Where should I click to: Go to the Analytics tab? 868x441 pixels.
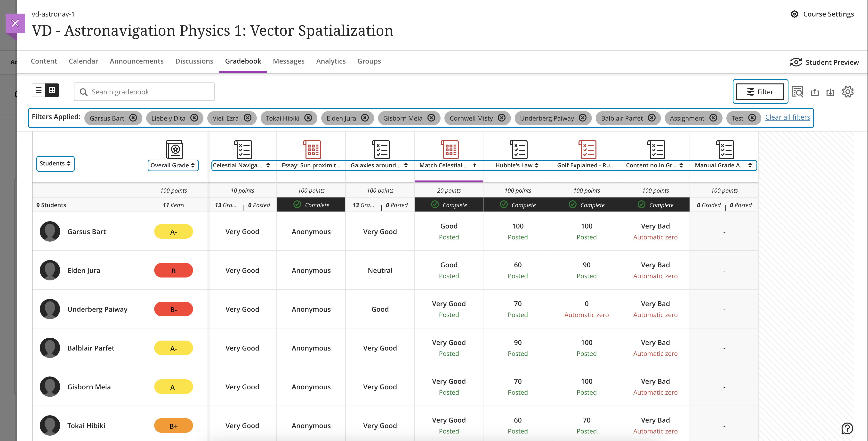[x=330, y=61]
